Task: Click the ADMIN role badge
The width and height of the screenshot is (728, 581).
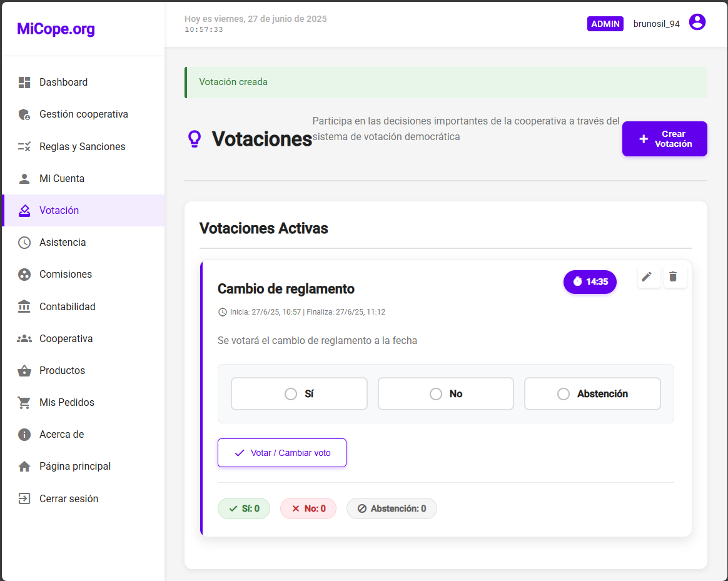Action: (605, 24)
